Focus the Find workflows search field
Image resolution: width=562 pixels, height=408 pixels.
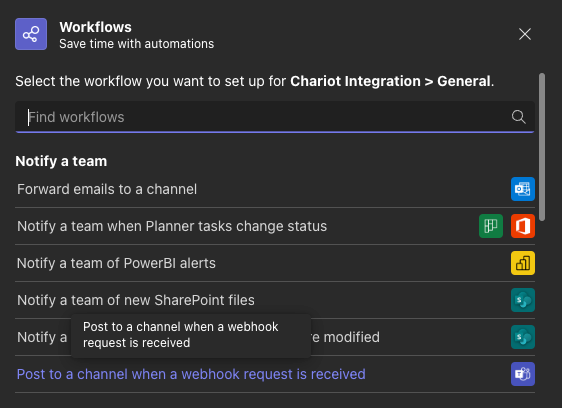[x=275, y=117]
